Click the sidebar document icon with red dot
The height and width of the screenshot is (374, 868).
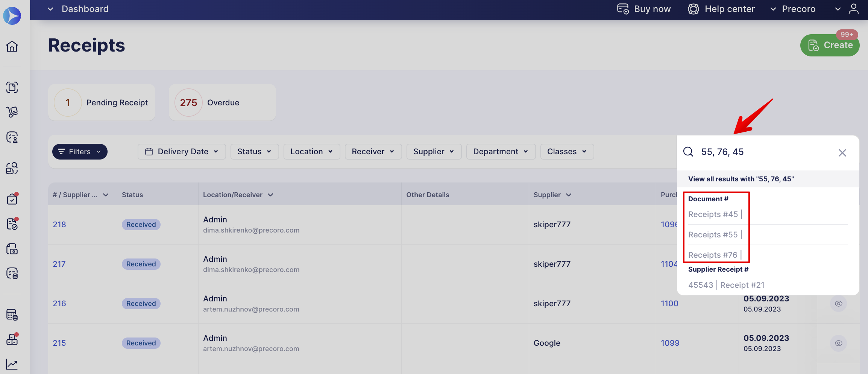click(x=12, y=224)
